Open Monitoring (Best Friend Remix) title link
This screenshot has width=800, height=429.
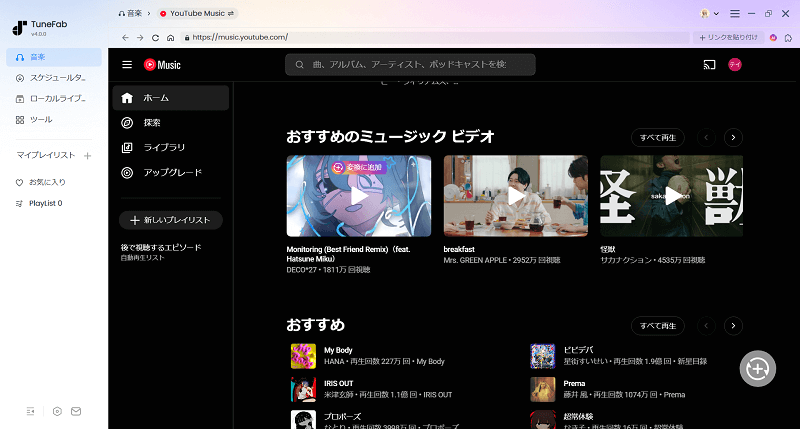pyautogui.click(x=348, y=254)
